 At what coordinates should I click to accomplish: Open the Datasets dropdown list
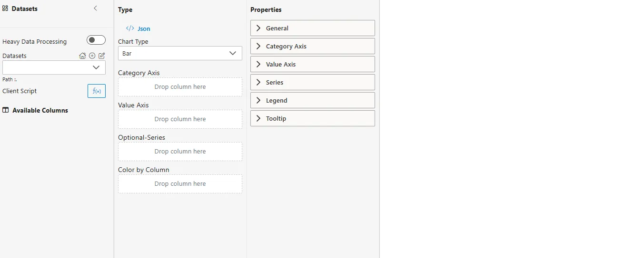[x=54, y=67]
